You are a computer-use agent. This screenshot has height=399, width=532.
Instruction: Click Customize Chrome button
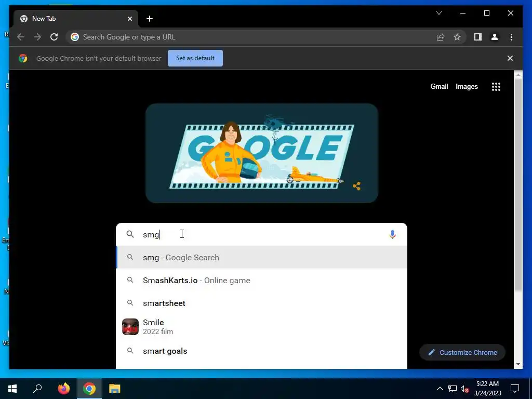click(462, 353)
